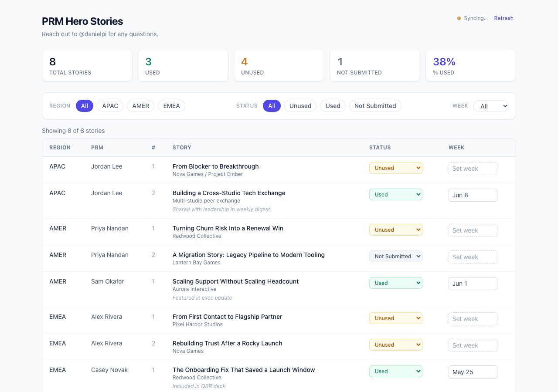This screenshot has height=392, width=558.
Task: Open status dropdown for The Onboarding Fix story
Action: pos(396,372)
